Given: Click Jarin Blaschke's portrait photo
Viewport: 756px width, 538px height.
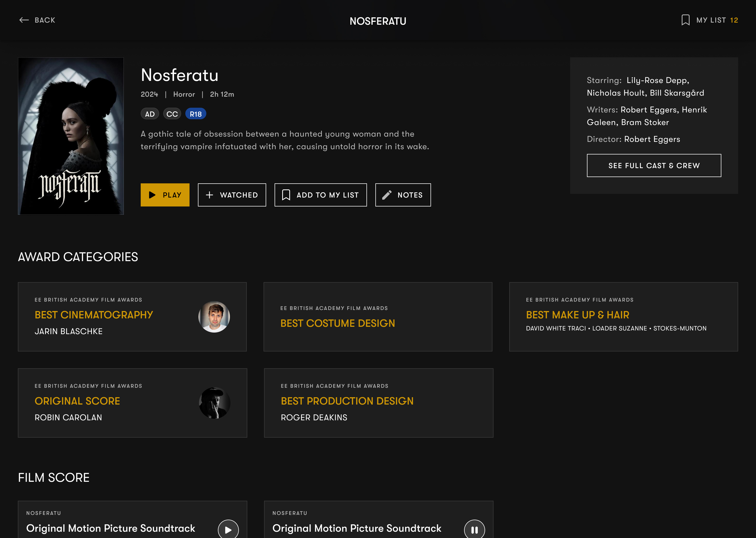Looking at the screenshot, I should pyautogui.click(x=214, y=317).
